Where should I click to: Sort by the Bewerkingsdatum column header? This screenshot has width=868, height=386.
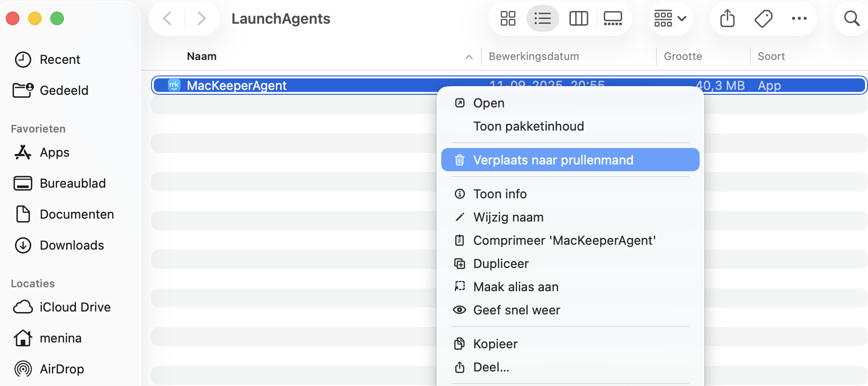click(534, 56)
